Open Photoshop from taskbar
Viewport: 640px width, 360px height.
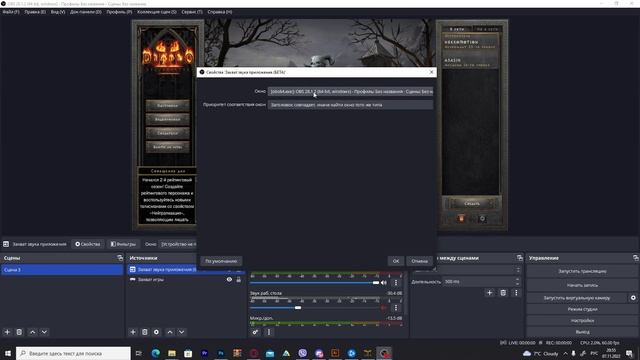pyautogui.click(x=221, y=353)
